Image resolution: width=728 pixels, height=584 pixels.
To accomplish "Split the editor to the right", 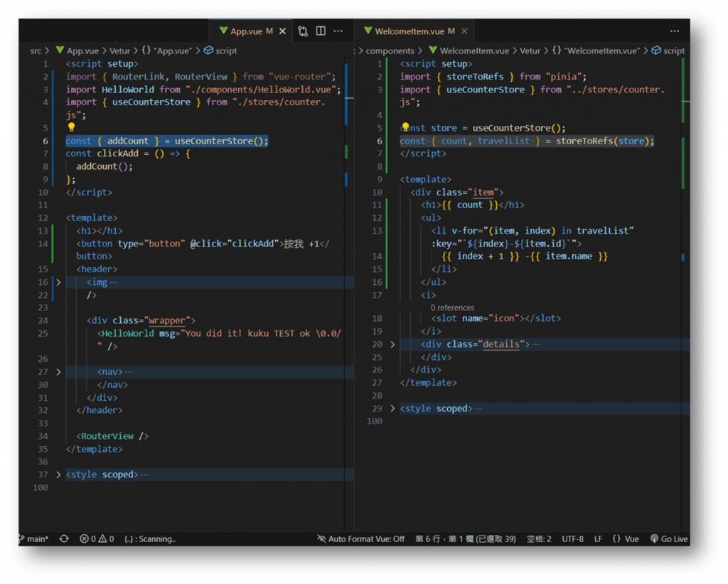I will 321,31.
